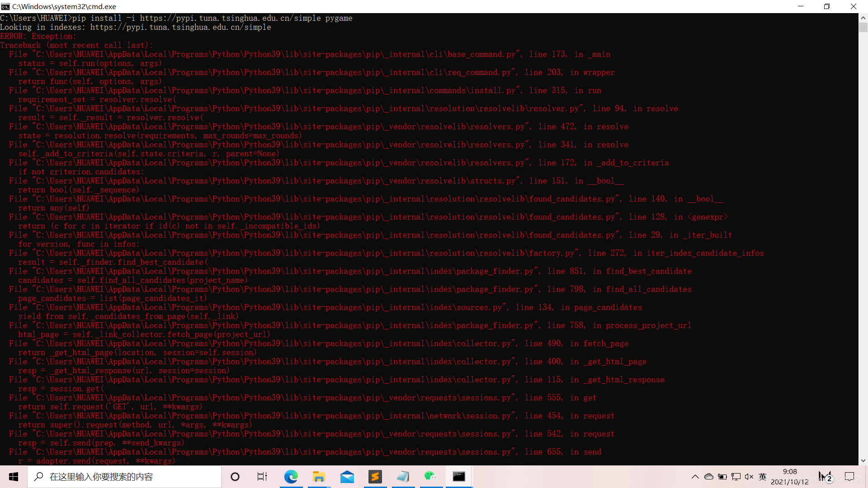Show hidden tray icons chevron

tap(695, 477)
